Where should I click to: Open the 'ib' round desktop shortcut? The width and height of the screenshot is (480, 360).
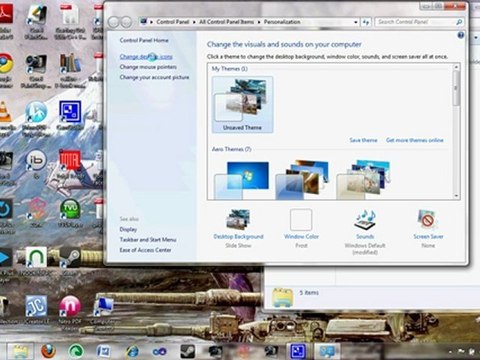tap(36, 160)
